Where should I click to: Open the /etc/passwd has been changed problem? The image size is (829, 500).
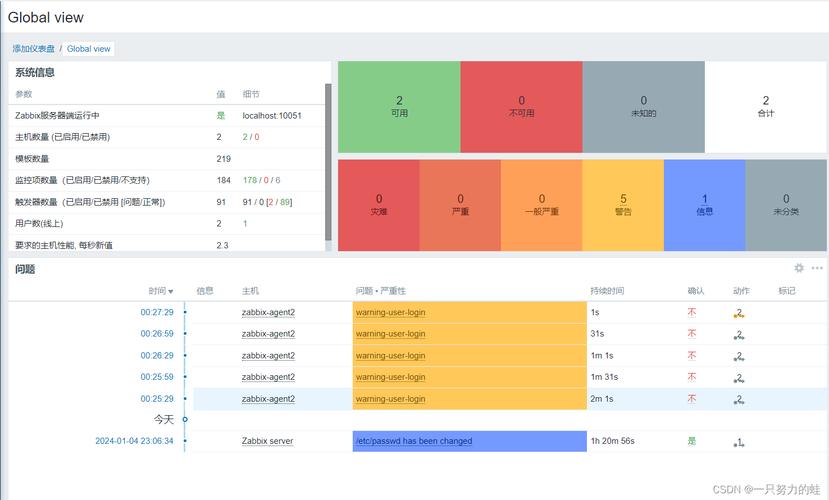(414, 441)
